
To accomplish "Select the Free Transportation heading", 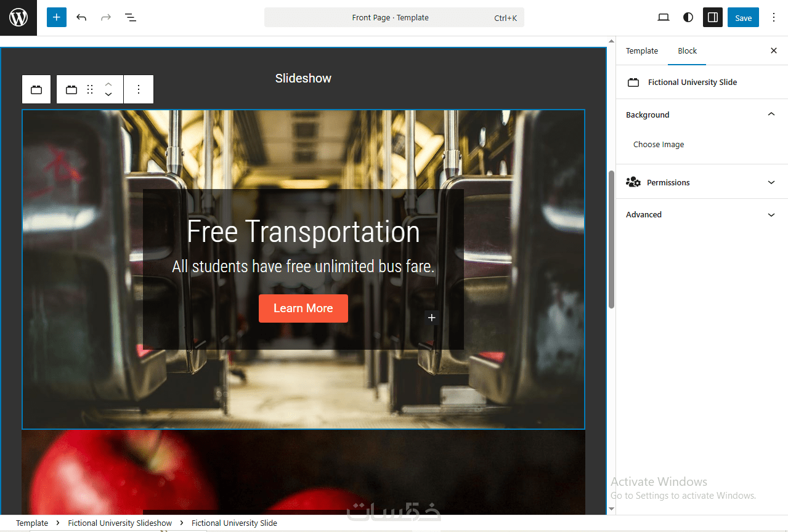I will click(x=303, y=232).
